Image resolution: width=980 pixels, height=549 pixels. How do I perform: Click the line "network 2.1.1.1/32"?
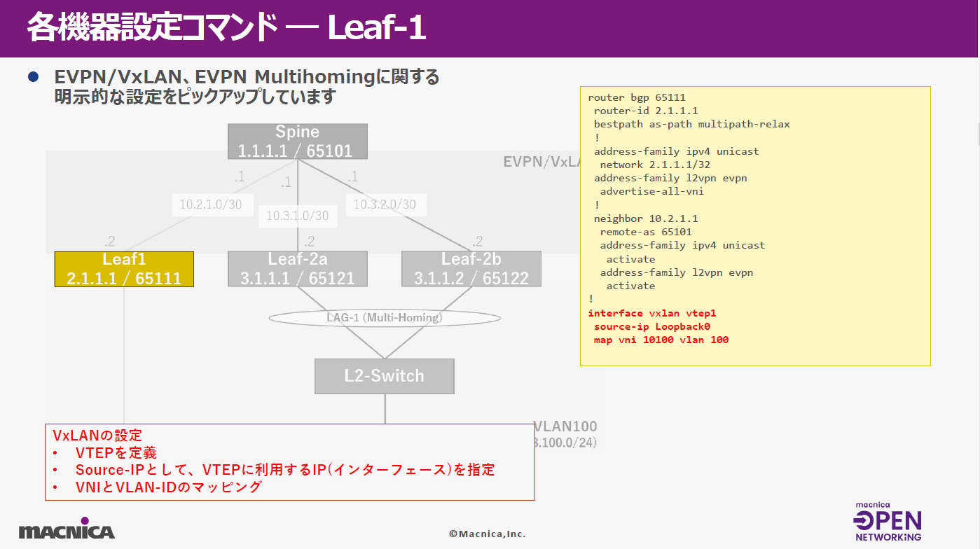click(x=655, y=165)
